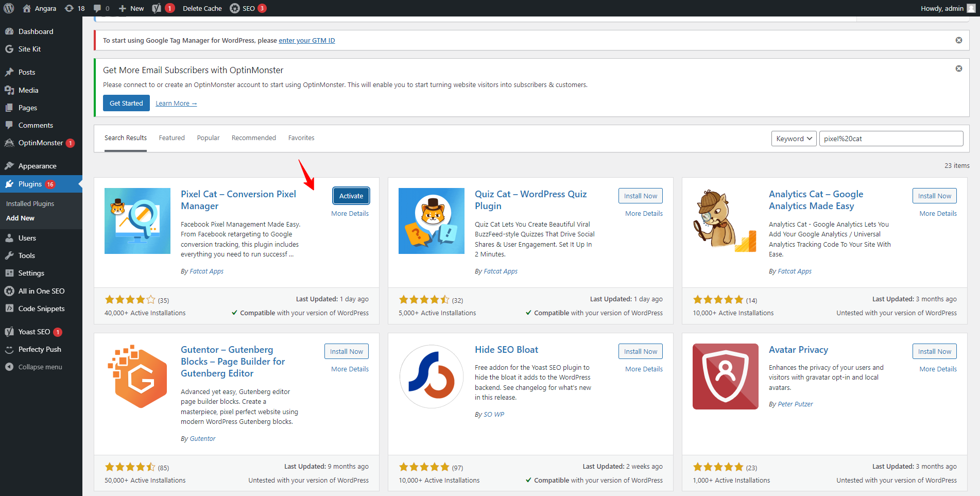This screenshot has width=980, height=496.
Task: Open the Keyword search type dropdown
Action: click(x=794, y=139)
